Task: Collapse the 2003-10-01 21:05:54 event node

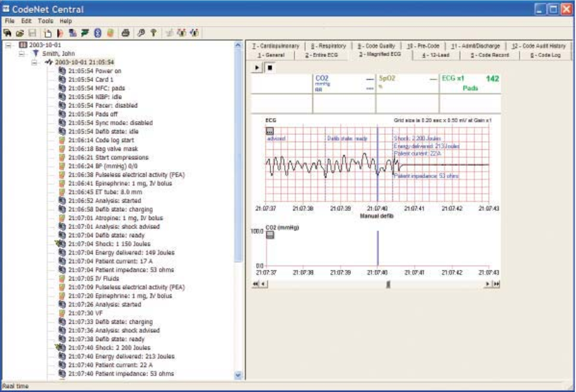Action: tap(34, 63)
